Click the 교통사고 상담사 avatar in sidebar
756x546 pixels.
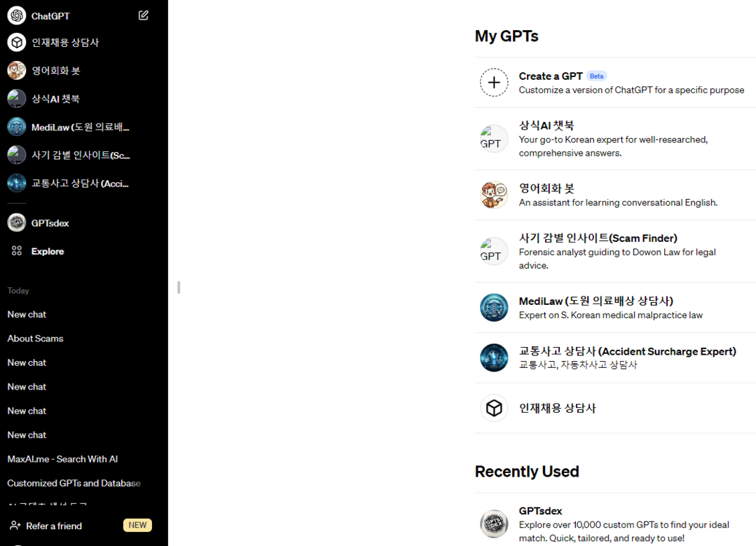(17, 184)
